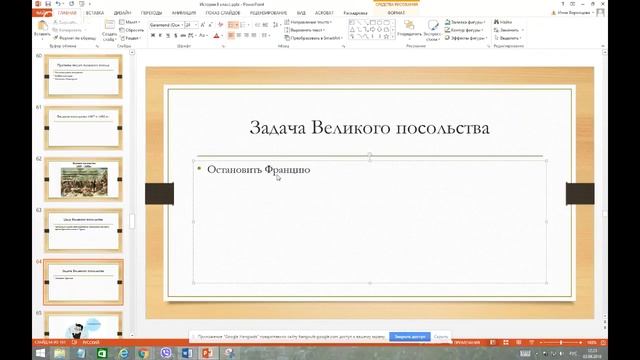640x360 pixels.
Task: Pick the triangle shape in shapes gallery
Action: click(352, 30)
